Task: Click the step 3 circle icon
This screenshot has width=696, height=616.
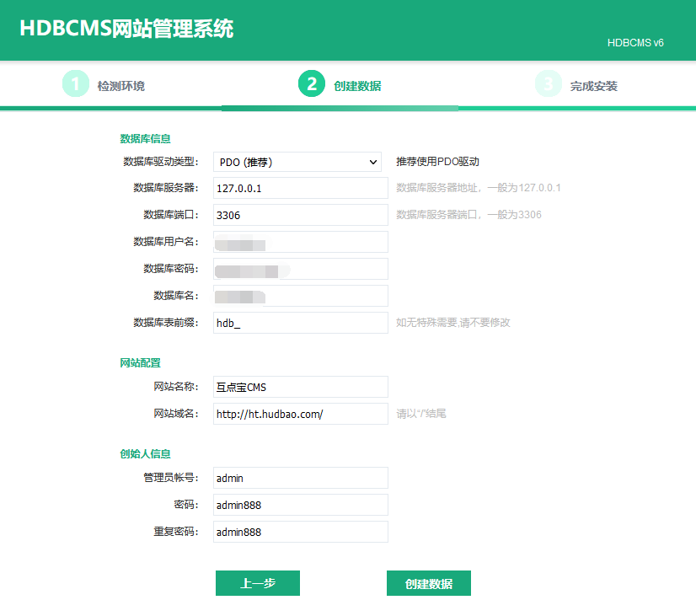Action: coord(549,84)
